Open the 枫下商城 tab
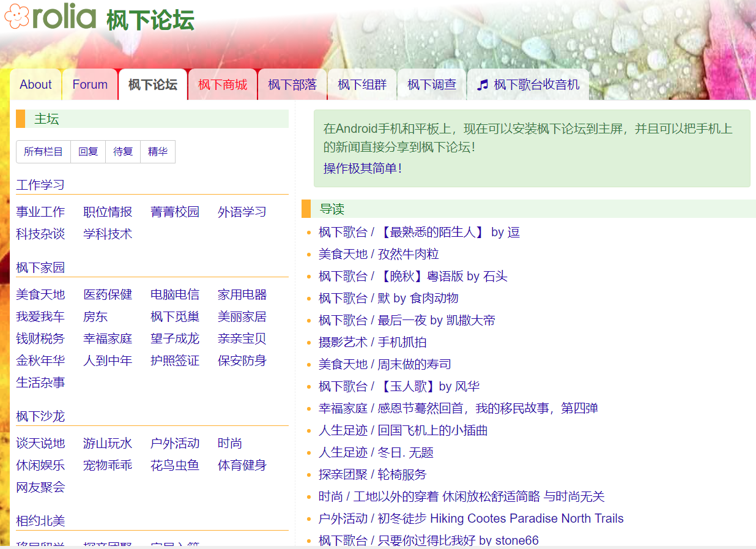This screenshot has height=549, width=756. pos(223,84)
